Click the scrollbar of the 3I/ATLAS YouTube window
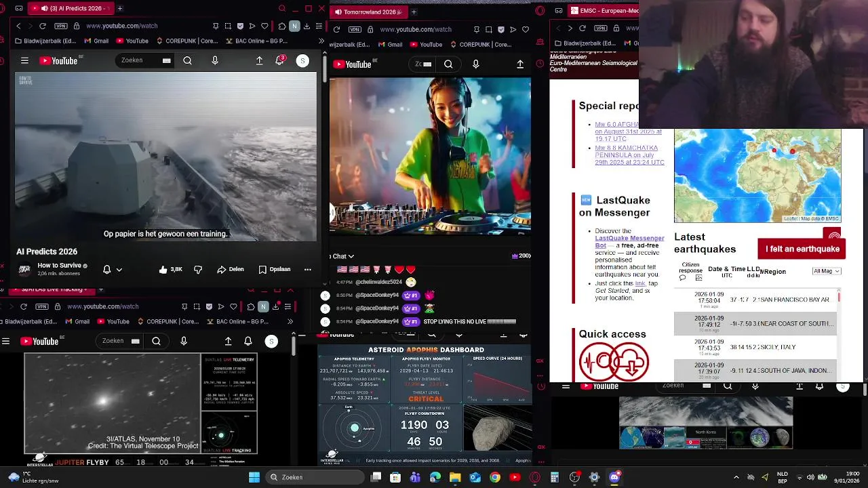The height and width of the screenshot is (488, 868). [x=293, y=346]
